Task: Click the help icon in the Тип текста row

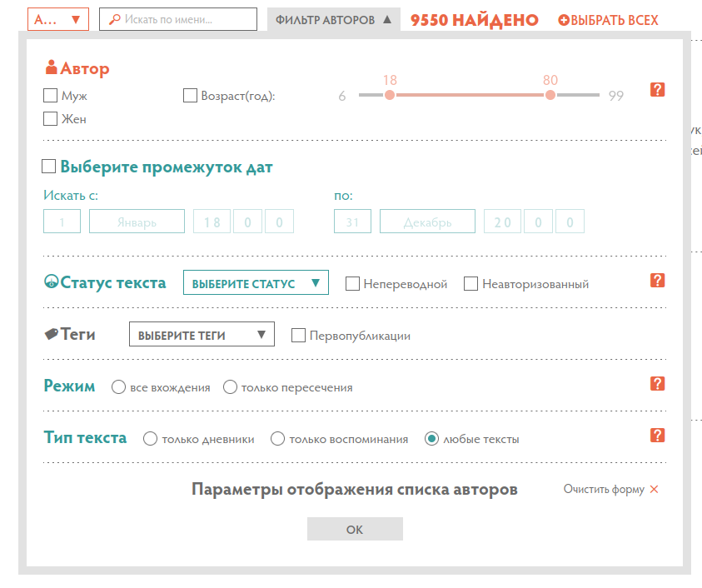Action: pyautogui.click(x=657, y=435)
